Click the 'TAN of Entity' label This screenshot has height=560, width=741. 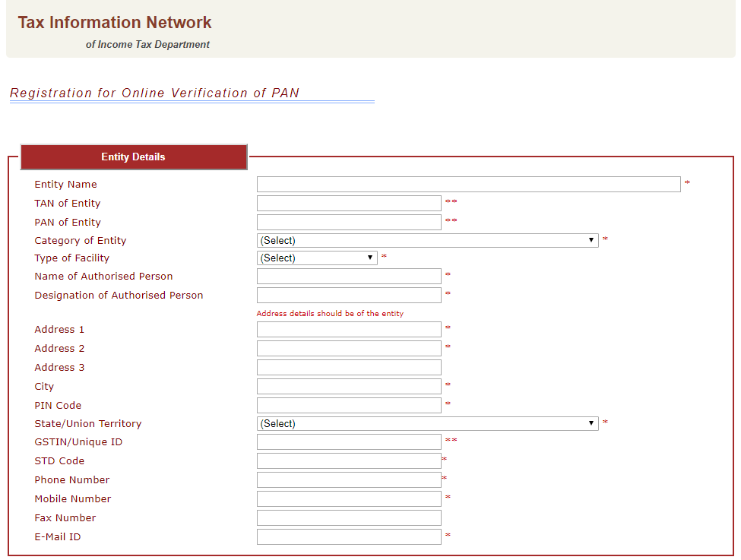pyautogui.click(x=68, y=203)
